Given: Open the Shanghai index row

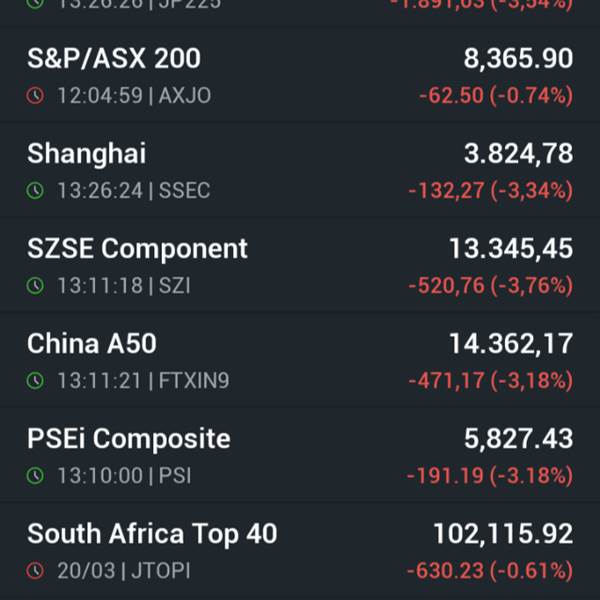Looking at the screenshot, I should [87, 153].
